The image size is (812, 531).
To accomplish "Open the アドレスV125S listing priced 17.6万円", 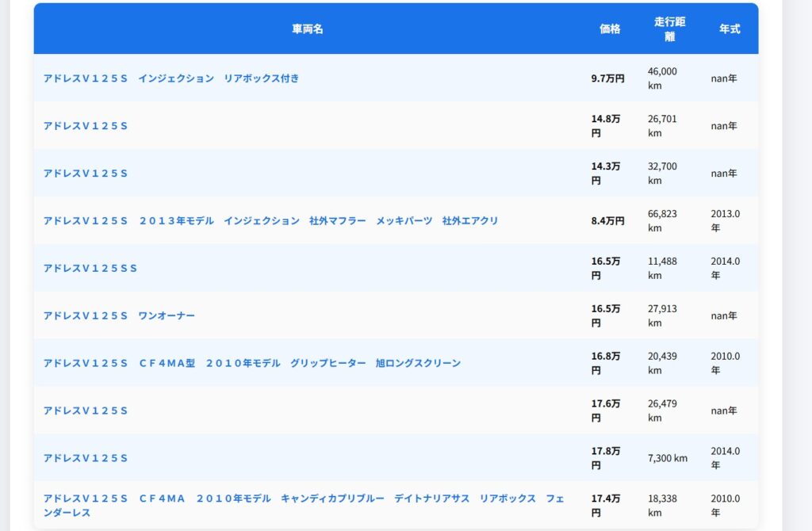I will pos(86,411).
